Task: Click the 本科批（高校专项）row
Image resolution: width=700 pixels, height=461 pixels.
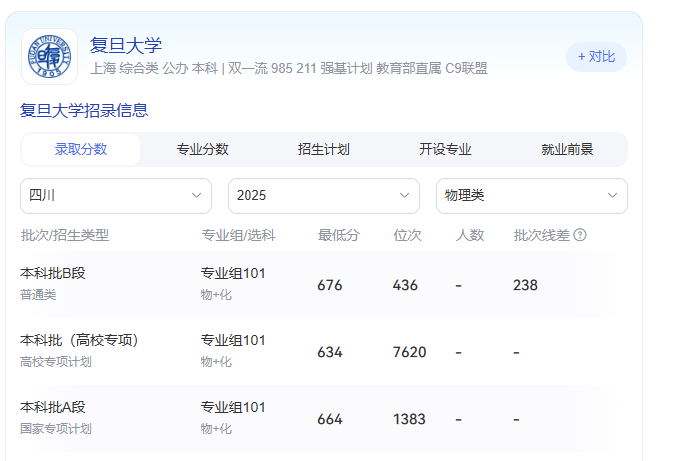Action: [x=312, y=351]
